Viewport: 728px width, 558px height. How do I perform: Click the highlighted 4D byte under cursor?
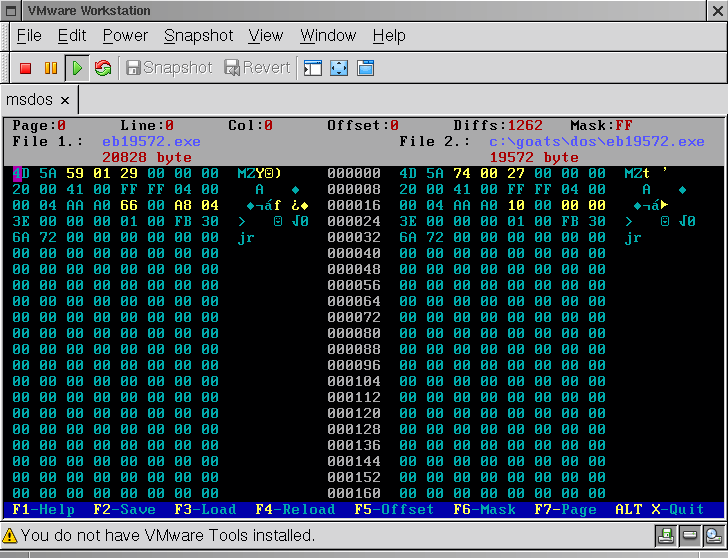(21, 174)
